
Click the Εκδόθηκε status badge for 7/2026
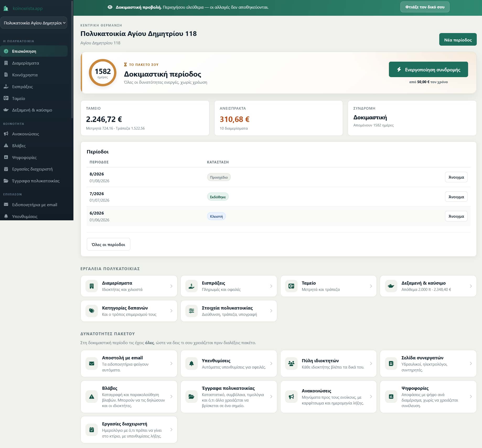pyautogui.click(x=218, y=197)
